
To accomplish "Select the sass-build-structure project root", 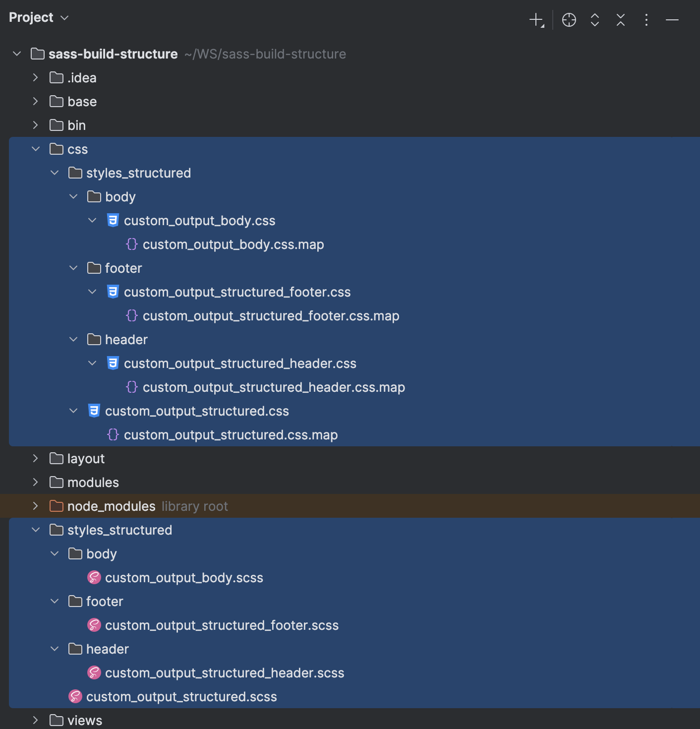I will [x=113, y=54].
